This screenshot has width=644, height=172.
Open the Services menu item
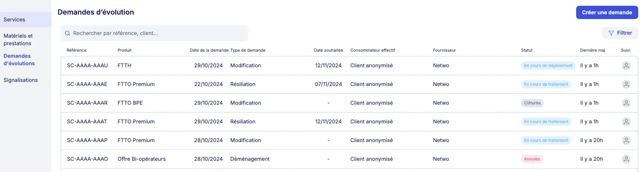point(14,20)
